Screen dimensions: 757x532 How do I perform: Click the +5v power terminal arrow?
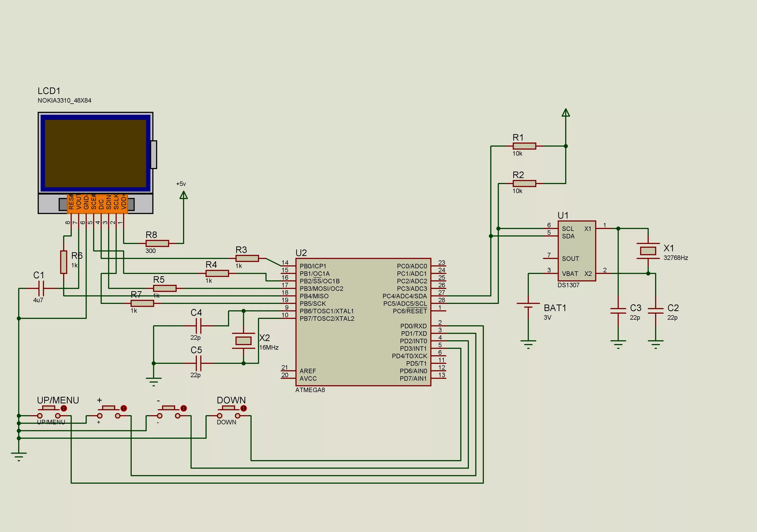(184, 195)
